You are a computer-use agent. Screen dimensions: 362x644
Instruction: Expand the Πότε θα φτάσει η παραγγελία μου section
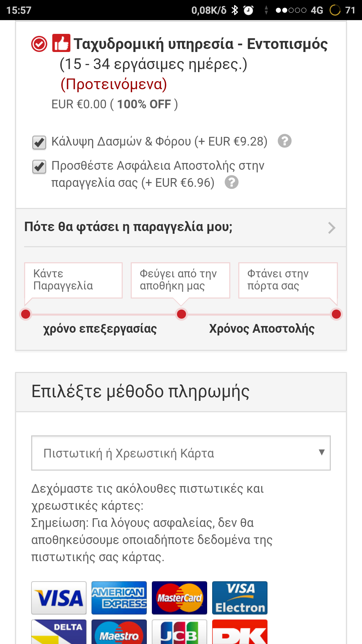pos(128,227)
